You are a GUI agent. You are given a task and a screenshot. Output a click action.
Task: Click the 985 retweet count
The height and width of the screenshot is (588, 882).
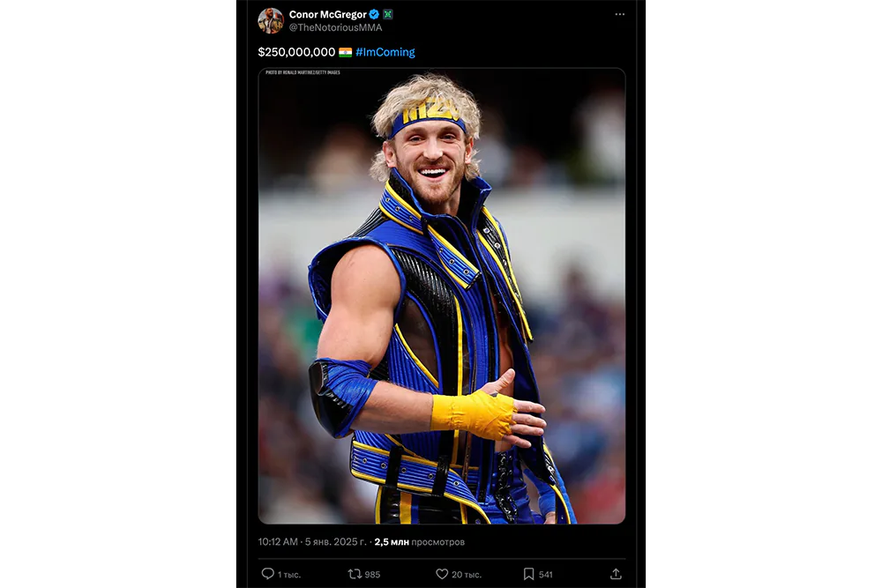pyautogui.click(x=372, y=575)
